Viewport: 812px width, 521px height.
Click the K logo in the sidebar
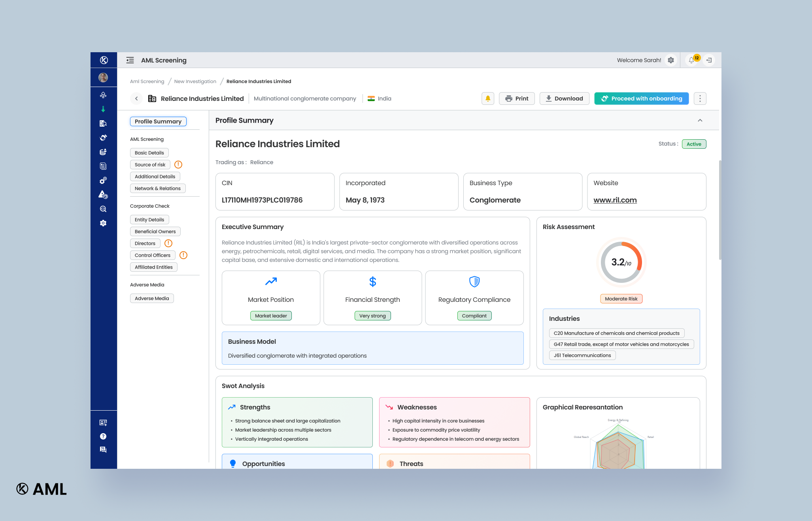coord(104,60)
